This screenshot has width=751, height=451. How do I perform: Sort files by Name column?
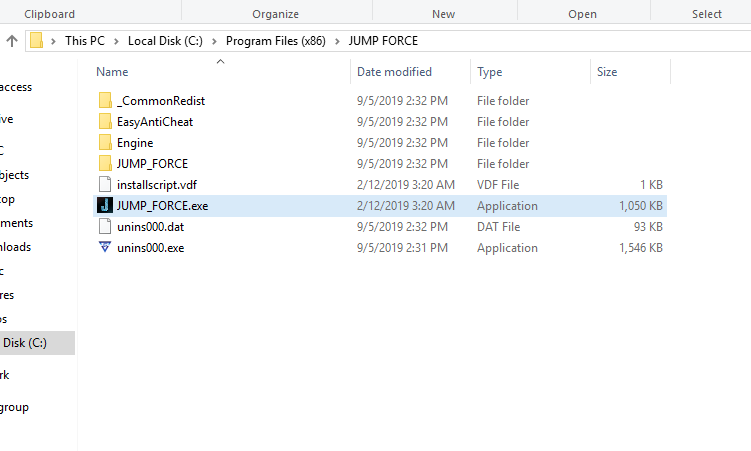tap(112, 72)
